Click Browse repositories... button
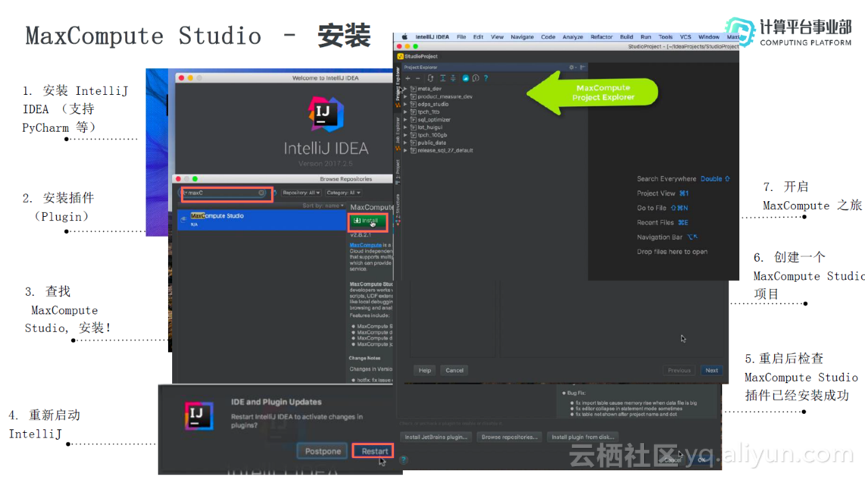 pos(509,437)
